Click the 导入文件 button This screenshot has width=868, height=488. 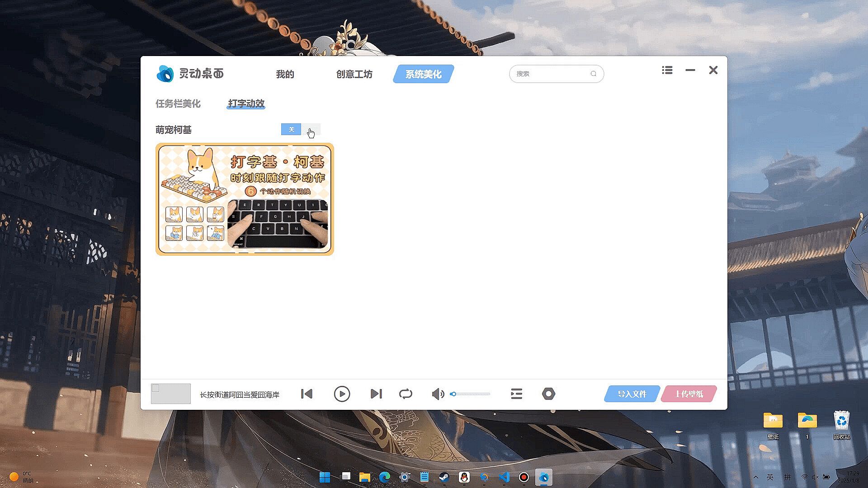(632, 394)
